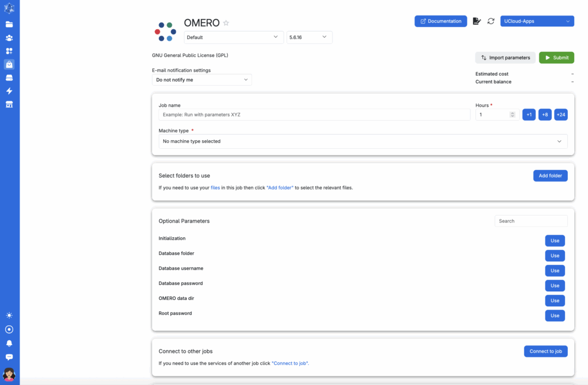
Task: Click the "Optional Parameters" heading
Action: pyautogui.click(x=184, y=221)
